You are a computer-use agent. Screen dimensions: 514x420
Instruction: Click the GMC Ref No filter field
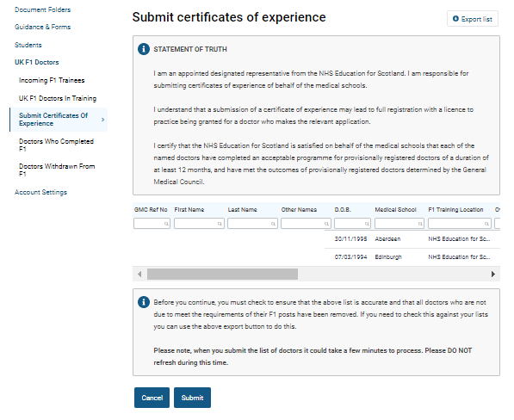click(152, 224)
